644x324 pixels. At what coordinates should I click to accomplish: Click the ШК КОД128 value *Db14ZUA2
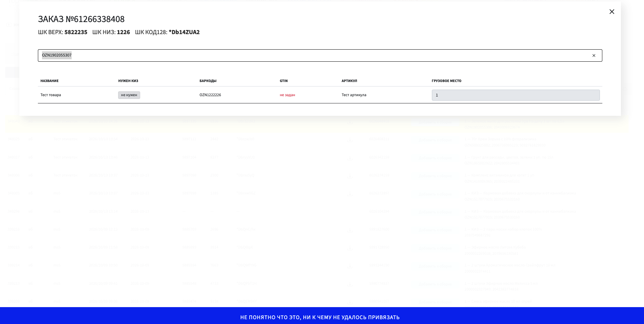coord(184,32)
